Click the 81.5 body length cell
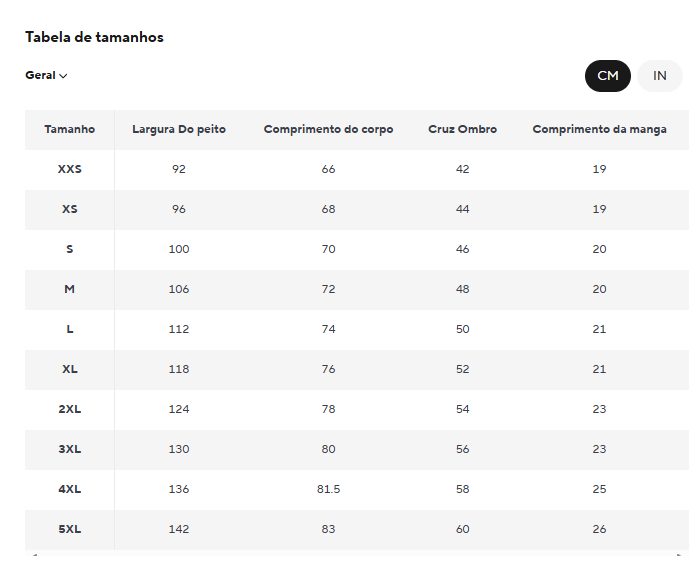 328,489
